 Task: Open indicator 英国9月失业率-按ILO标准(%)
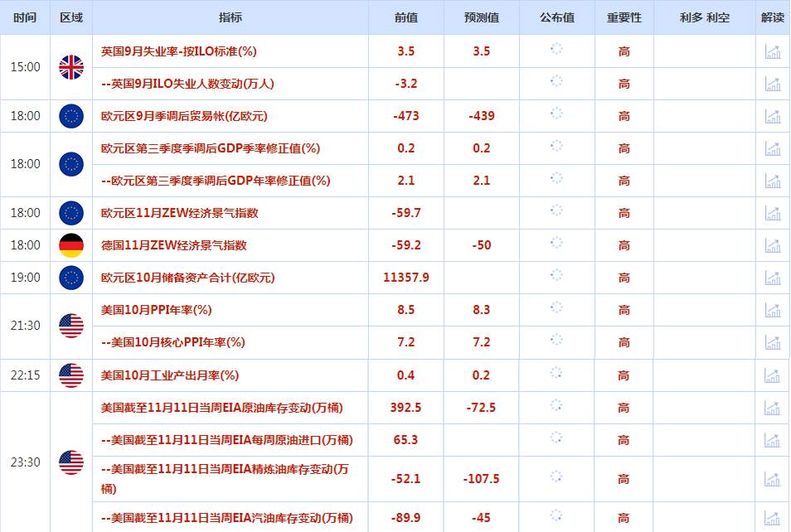(178, 51)
